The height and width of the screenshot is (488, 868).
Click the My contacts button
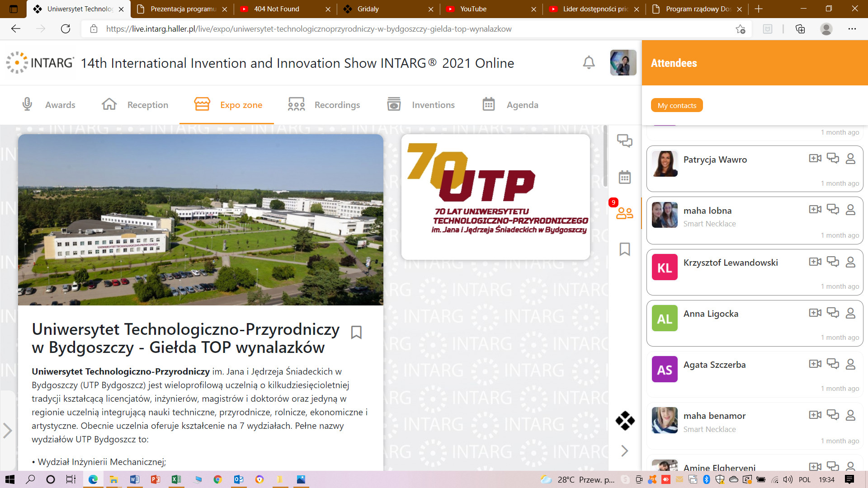(x=677, y=105)
